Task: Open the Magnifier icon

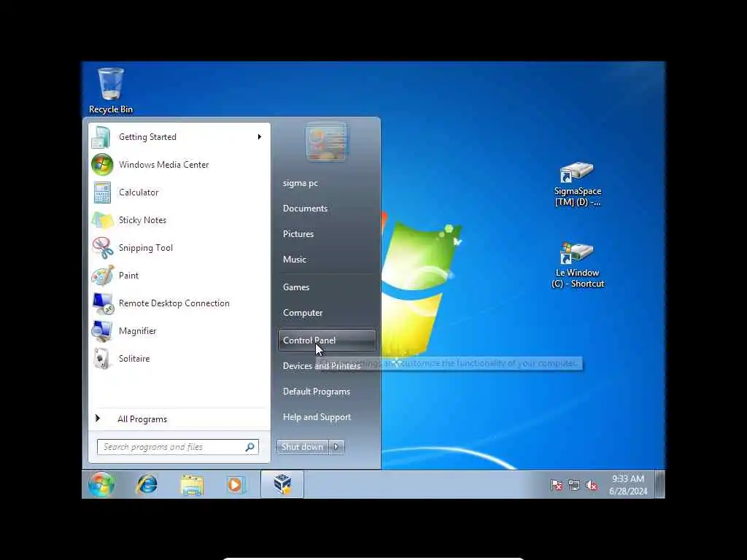Action: click(x=102, y=331)
